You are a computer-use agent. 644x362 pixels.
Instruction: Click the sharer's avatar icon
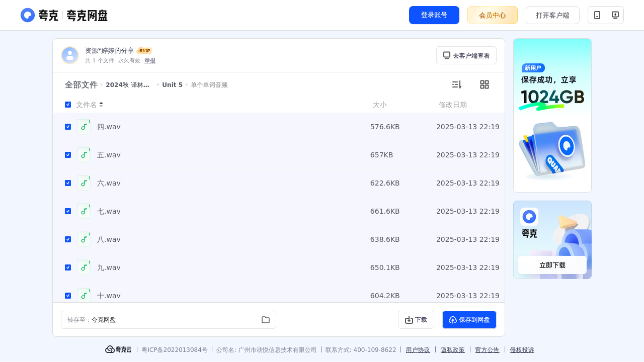click(x=70, y=55)
